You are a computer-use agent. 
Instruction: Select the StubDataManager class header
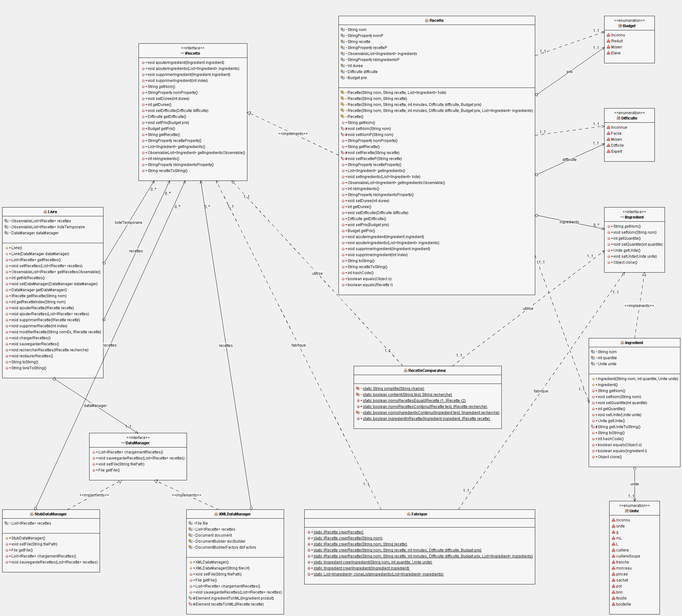(51, 514)
